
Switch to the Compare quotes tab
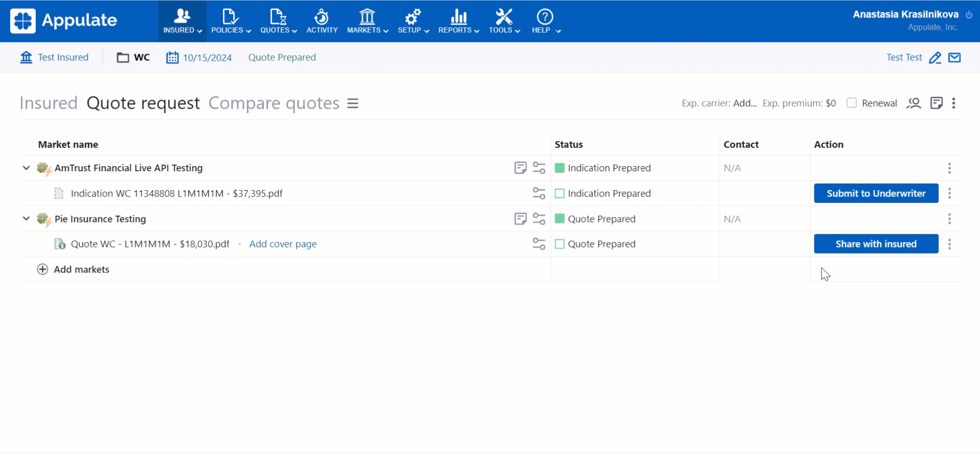[x=274, y=103]
